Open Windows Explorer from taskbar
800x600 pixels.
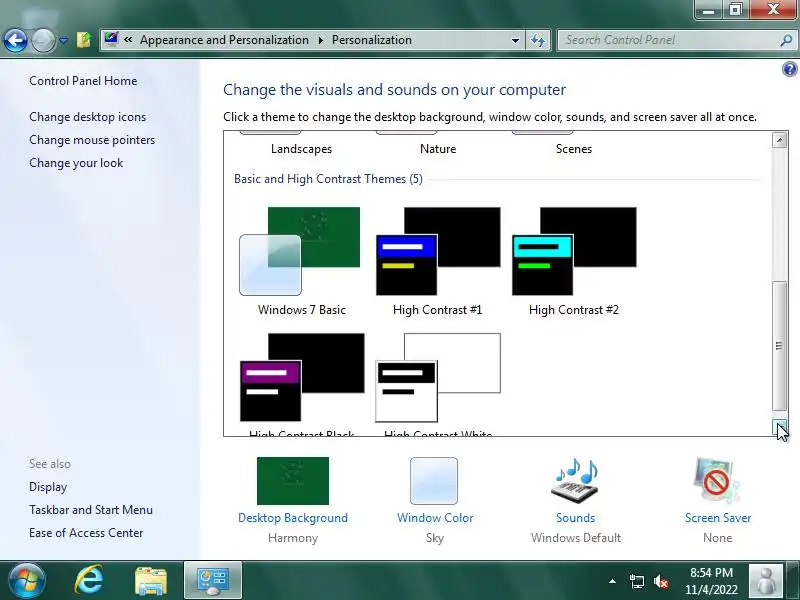(x=151, y=581)
